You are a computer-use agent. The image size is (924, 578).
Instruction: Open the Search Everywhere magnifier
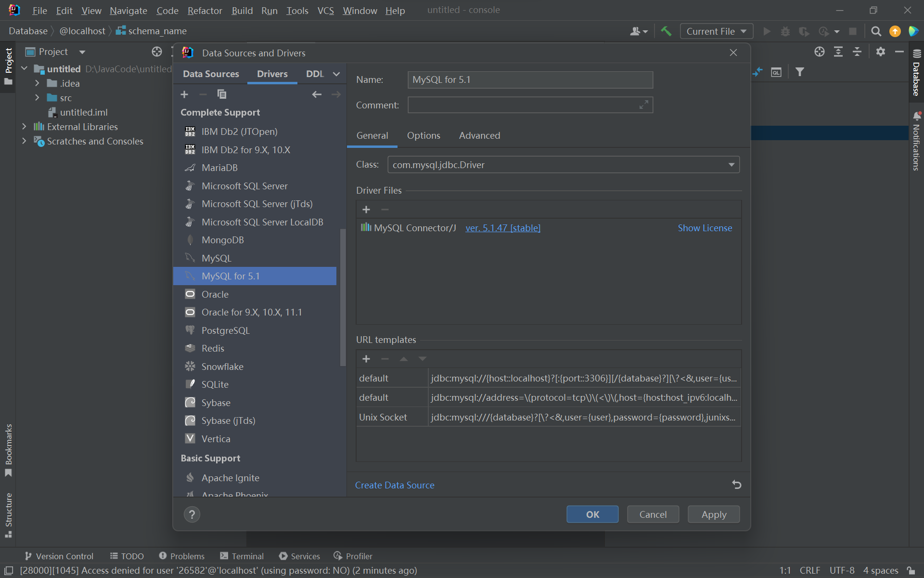click(876, 31)
